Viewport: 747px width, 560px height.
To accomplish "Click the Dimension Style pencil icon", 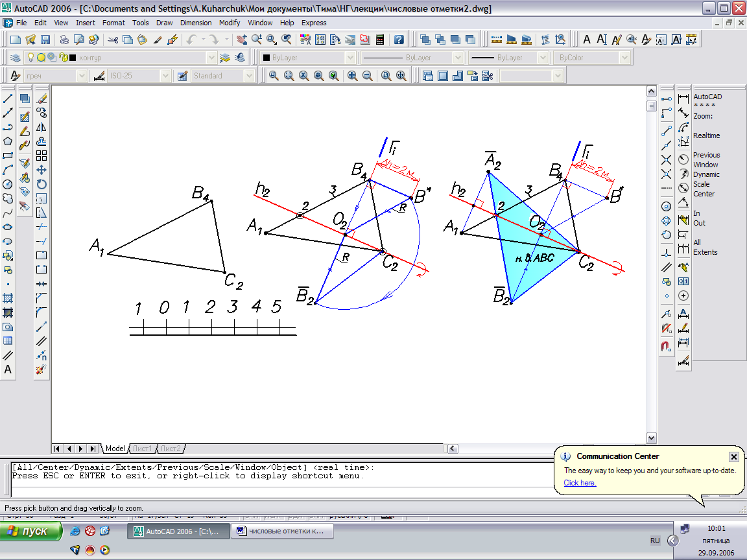I will [x=99, y=76].
